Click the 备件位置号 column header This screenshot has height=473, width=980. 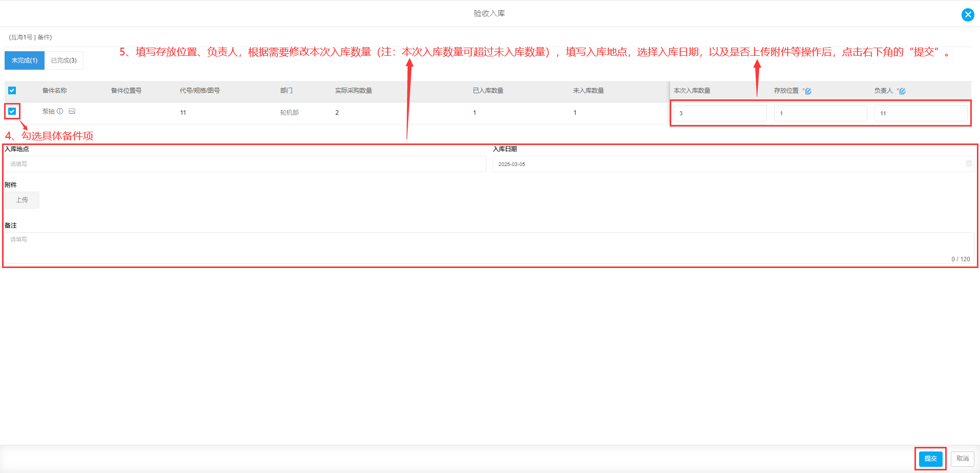tap(126, 91)
